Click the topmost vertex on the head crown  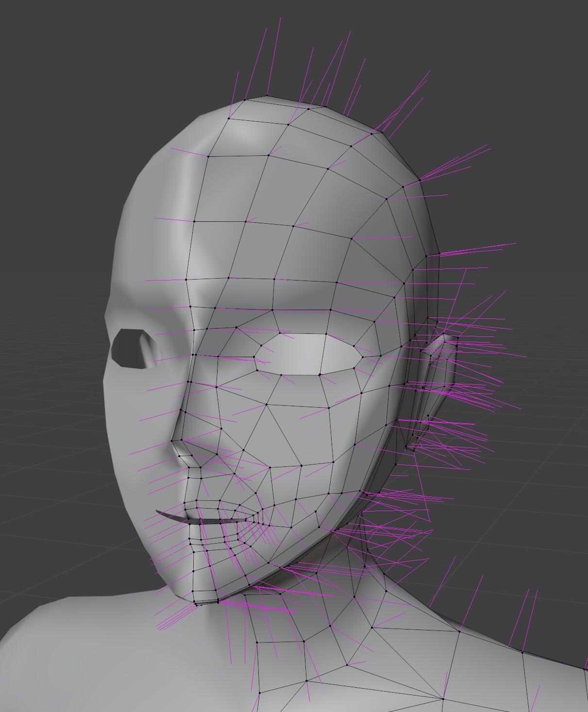(x=267, y=96)
